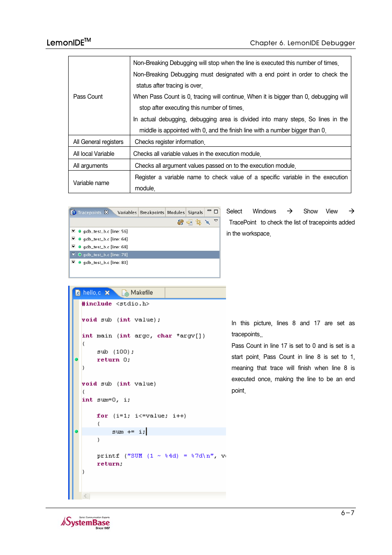Screen dimensions: 392x555
Task: Click the 'sub (100);' code line
Action: click(115, 352)
